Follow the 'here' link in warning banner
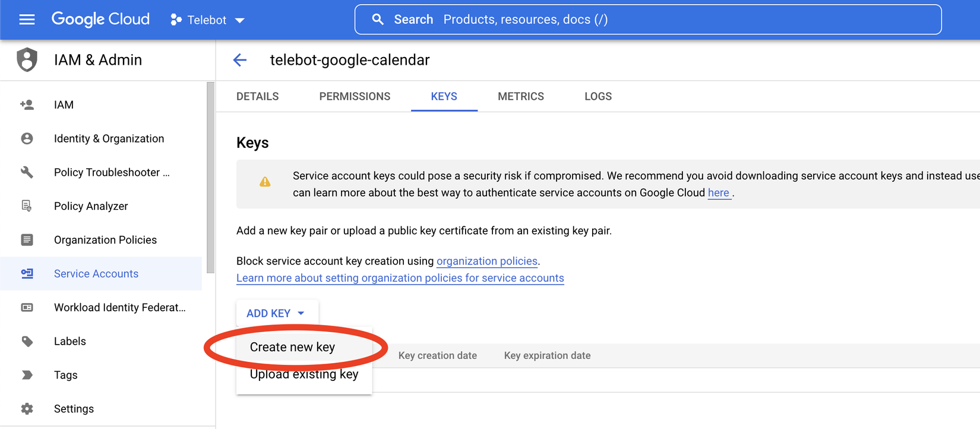 click(x=718, y=193)
